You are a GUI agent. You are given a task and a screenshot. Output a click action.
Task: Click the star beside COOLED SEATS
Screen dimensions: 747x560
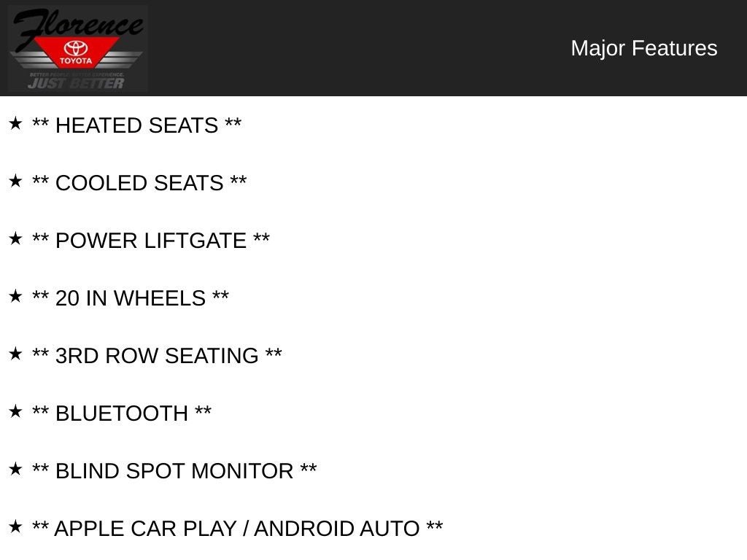pos(15,181)
